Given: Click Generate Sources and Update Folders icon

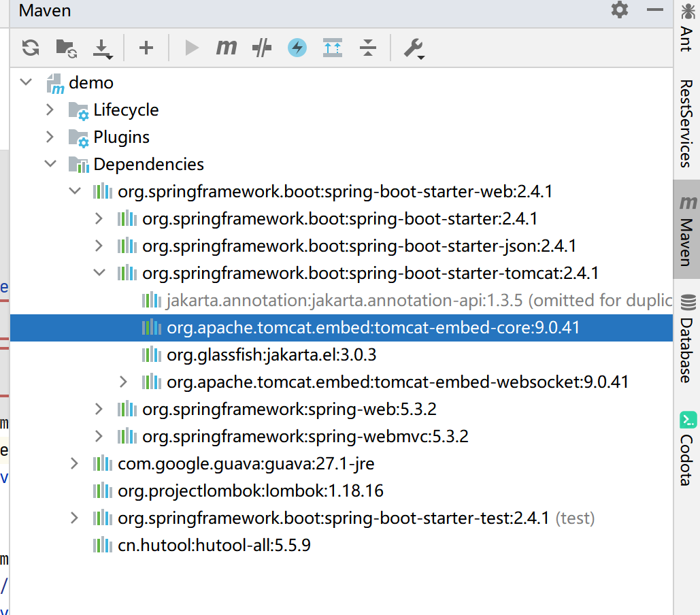Looking at the screenshot, I should pyautogui.click(x=66, y=48).
